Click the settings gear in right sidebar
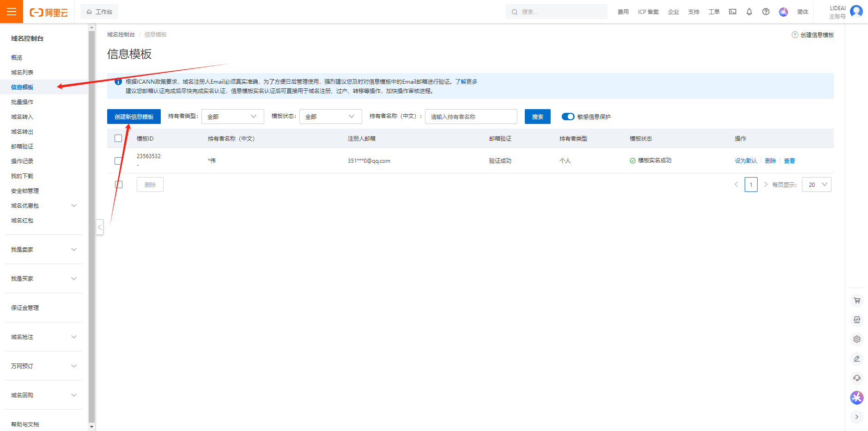 pos(857,339)
